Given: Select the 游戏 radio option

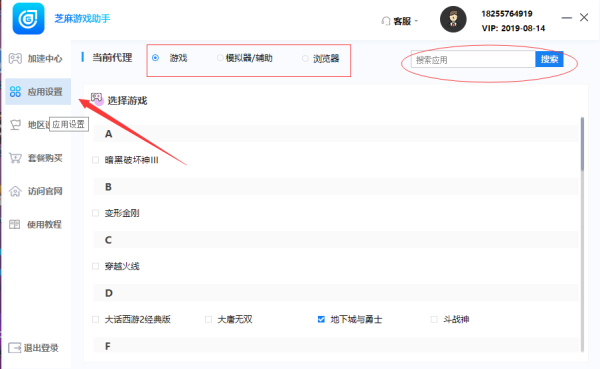Looking at the screenshot, I should (x=155, y=58).
